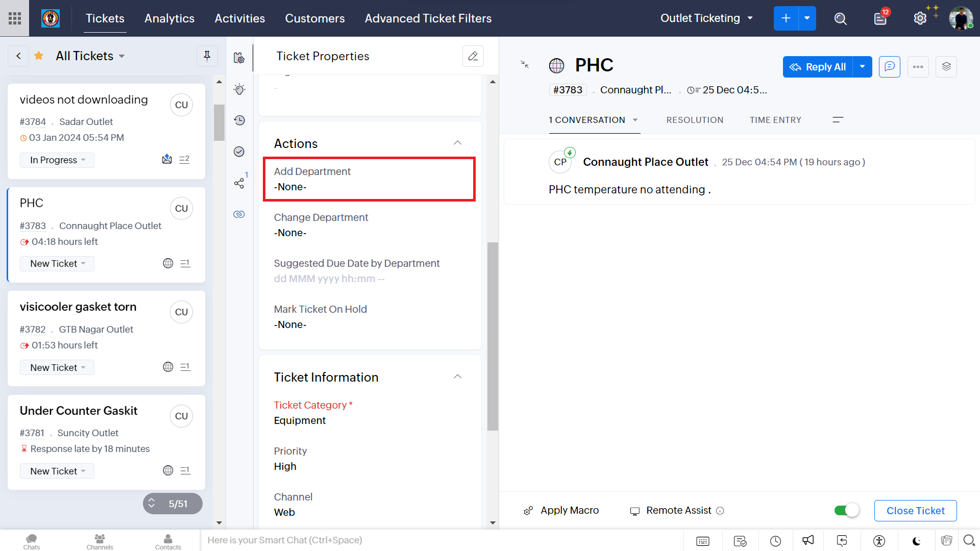Open the In Progress status dropdown
Viewport: 980px width, 551px height.
pos(57,160)
